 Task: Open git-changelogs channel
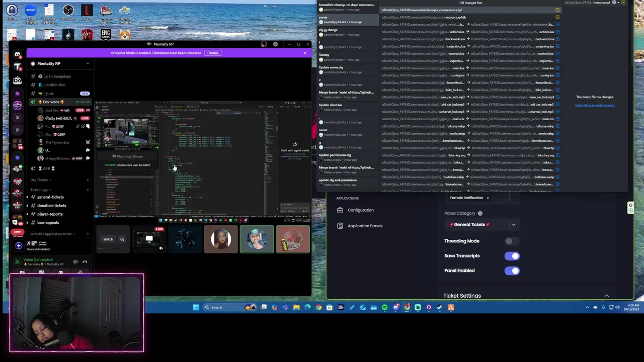coord(59,76)
